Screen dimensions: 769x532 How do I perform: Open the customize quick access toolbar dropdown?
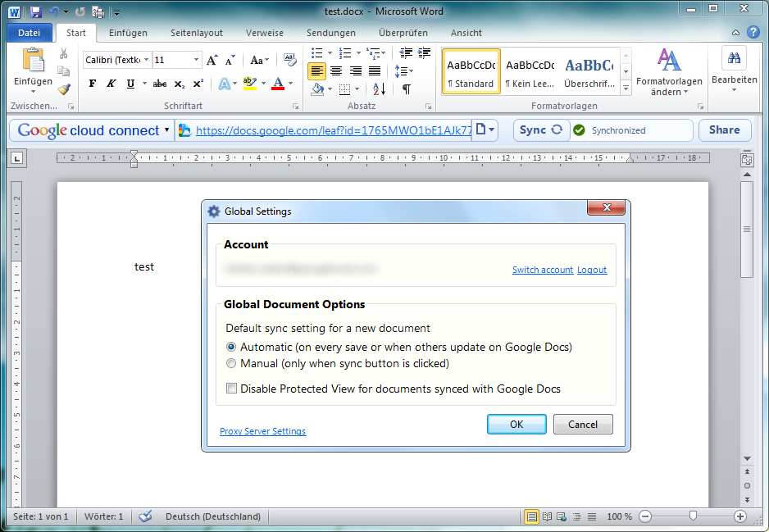(116, 12)
